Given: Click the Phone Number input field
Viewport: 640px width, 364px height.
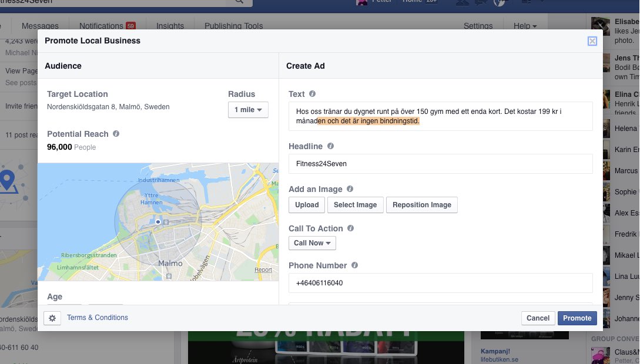Looking at the screenshot, I should coord(440,283).
